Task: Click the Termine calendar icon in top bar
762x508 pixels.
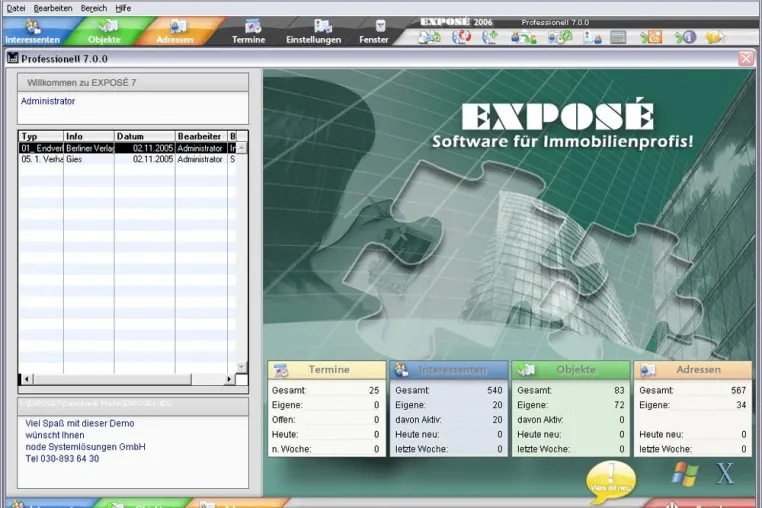Action: pyautogui.click(x=253, y=26)
